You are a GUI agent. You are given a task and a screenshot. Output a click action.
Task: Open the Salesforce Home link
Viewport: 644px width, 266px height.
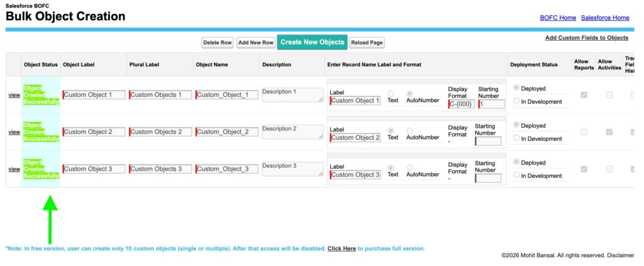pos(605,18)
